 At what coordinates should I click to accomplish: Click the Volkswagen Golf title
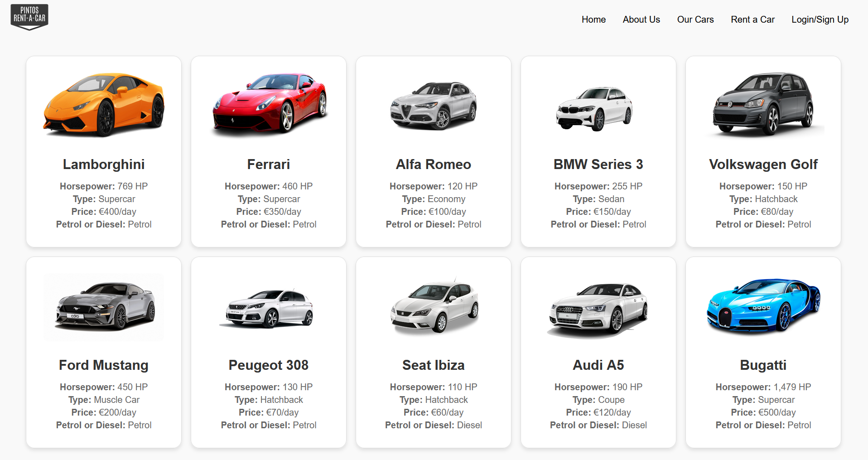tap(763, 165)
